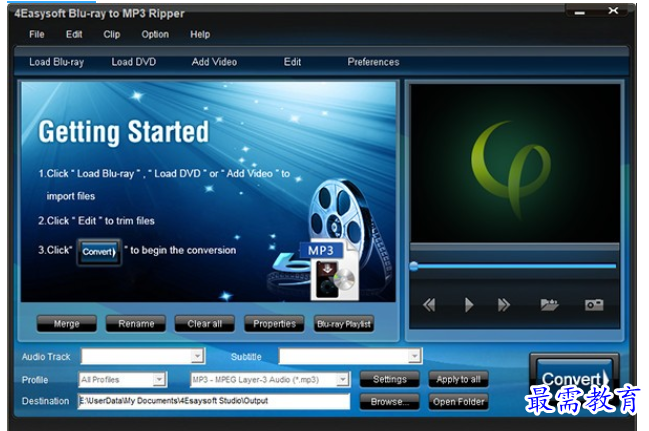This screenshot has width=649, height=431.
Task: Expand the All Profiles dropdown
Action: [159, 379]
